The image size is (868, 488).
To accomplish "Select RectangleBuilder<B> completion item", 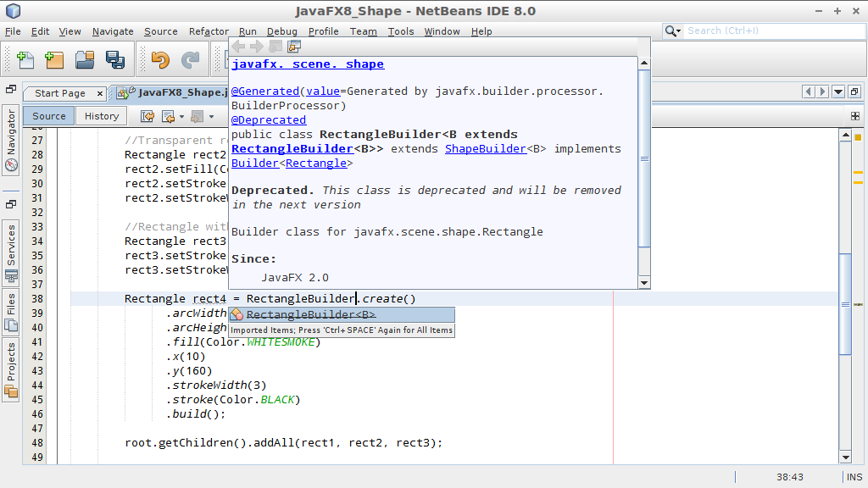I will [342, 314].
